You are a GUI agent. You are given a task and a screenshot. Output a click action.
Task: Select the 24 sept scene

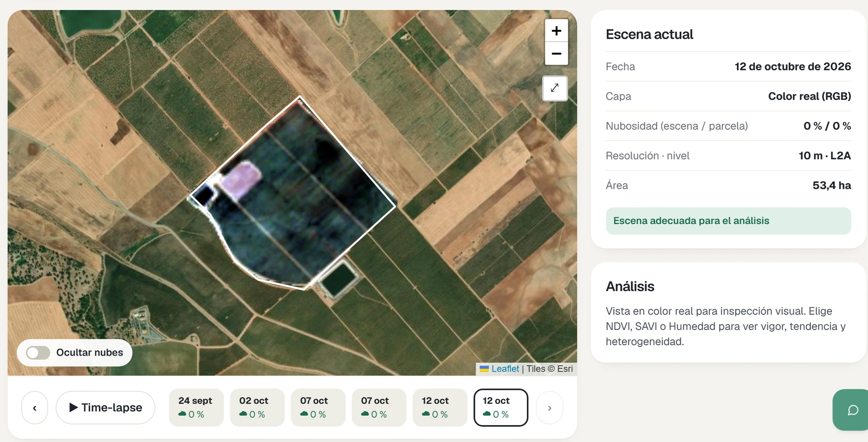[x=196, y=407]
